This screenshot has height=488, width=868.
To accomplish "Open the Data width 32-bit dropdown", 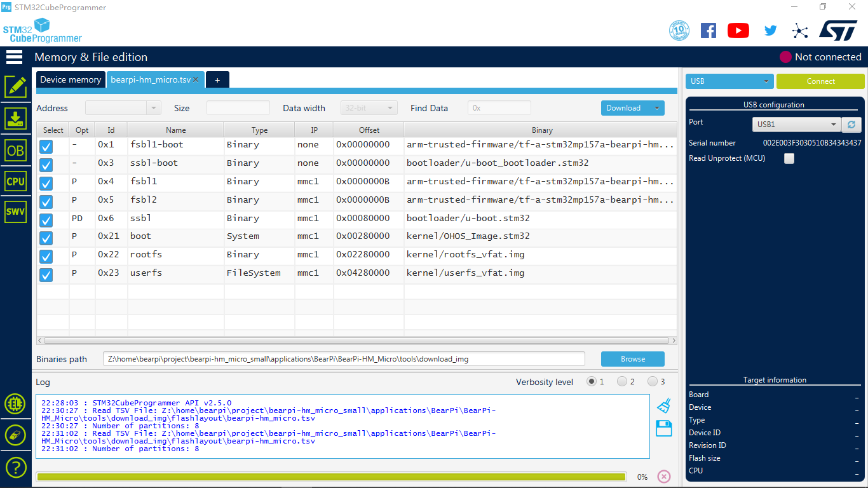I will [x=369, y=108].
